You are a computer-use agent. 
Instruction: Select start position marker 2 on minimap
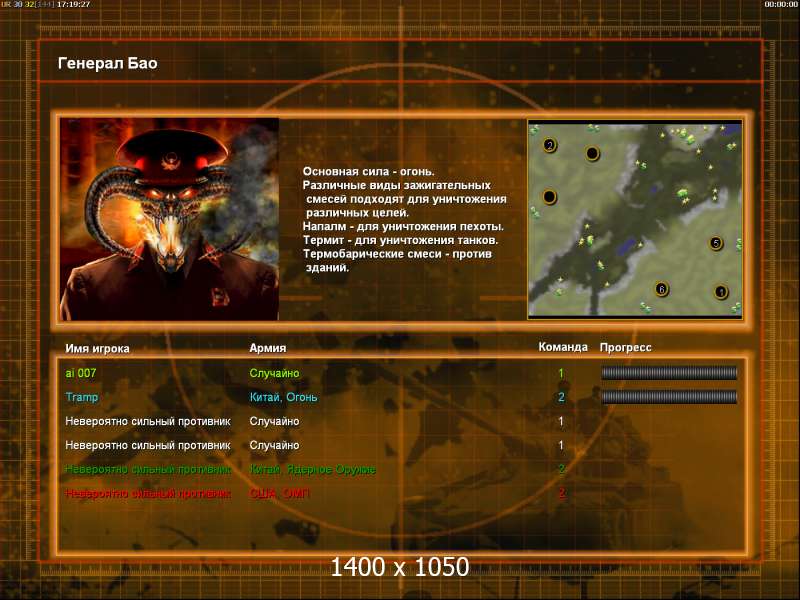(549, 145)
